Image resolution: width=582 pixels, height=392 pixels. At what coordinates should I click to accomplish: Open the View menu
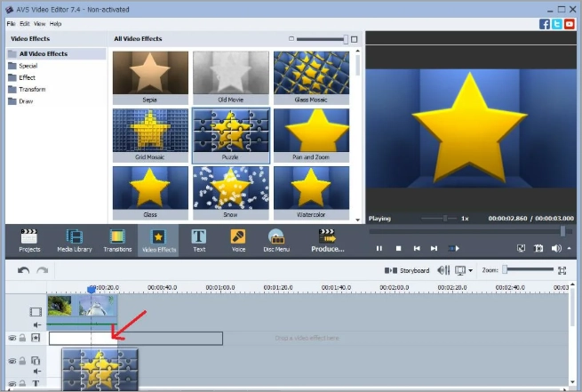tap(40, 24)
